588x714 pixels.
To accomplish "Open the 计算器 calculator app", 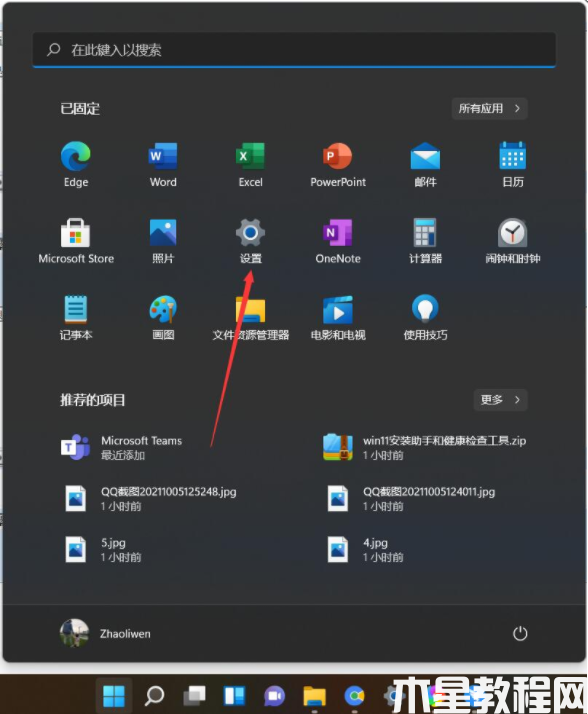I will pos(425,241).
